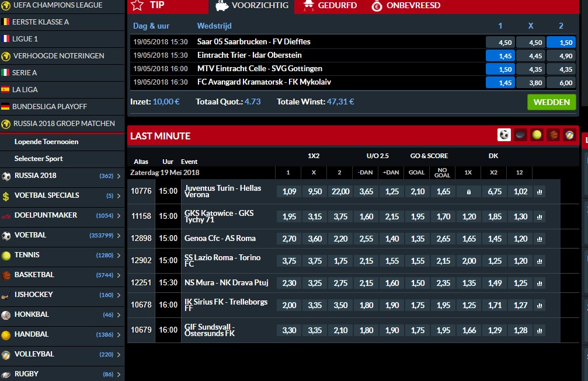The image size is (588, 381).
Task: Open Lopende Toernooien link
Action: (x=46, y=142)
